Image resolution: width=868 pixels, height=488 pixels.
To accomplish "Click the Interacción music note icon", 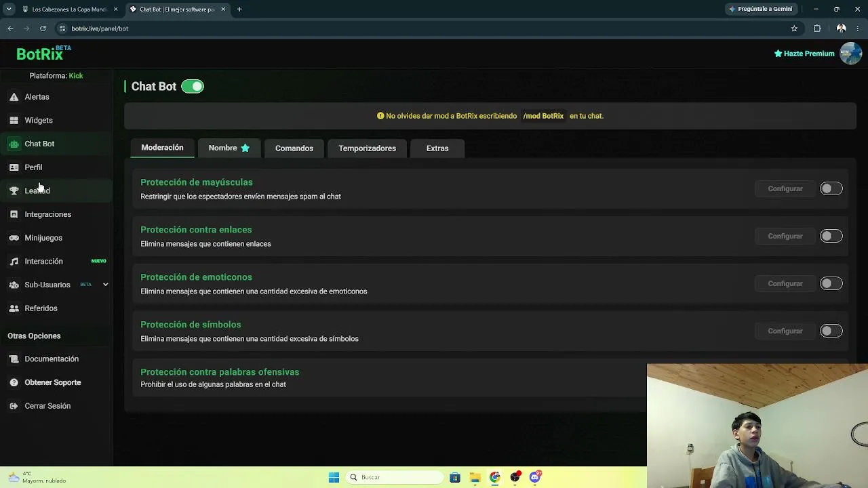I will click(x=14, y=262).
